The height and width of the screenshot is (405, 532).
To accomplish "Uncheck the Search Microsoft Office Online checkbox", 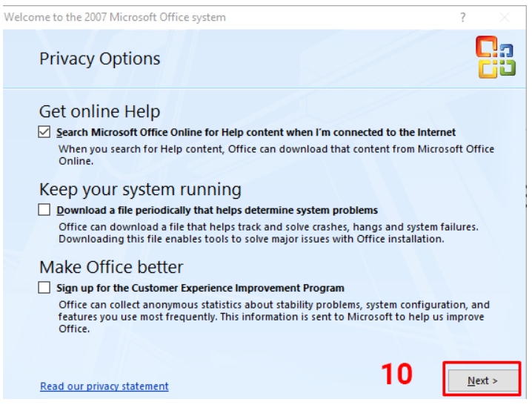I will click(x=45, y=133).
